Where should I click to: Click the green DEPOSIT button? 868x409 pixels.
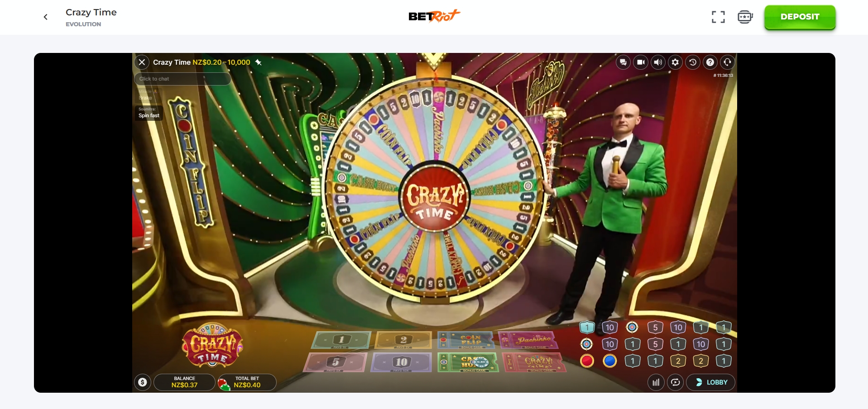point(800,17)
